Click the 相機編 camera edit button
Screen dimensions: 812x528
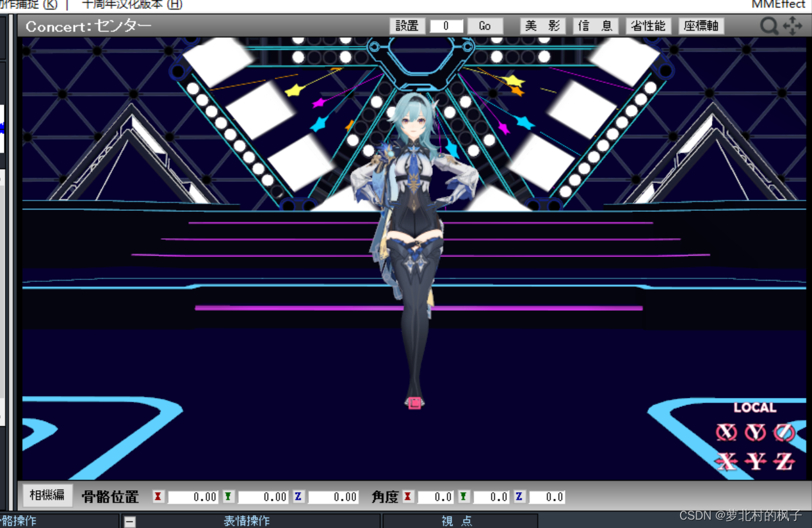(x=47, y=495)
